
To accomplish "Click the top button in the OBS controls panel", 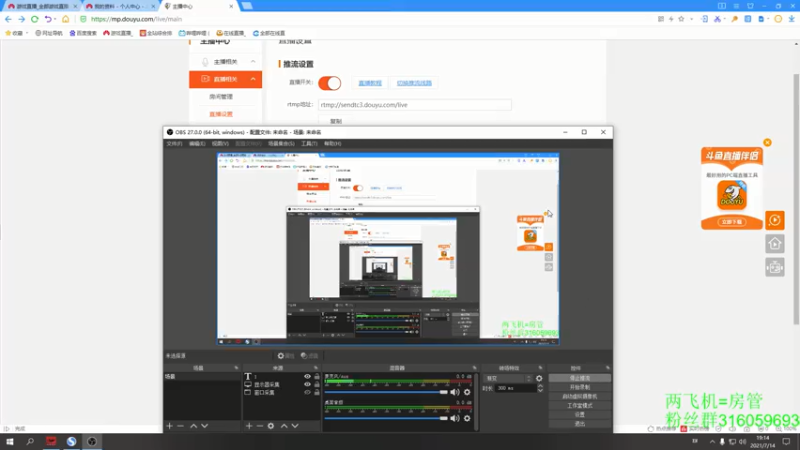I will coord(580,378).
